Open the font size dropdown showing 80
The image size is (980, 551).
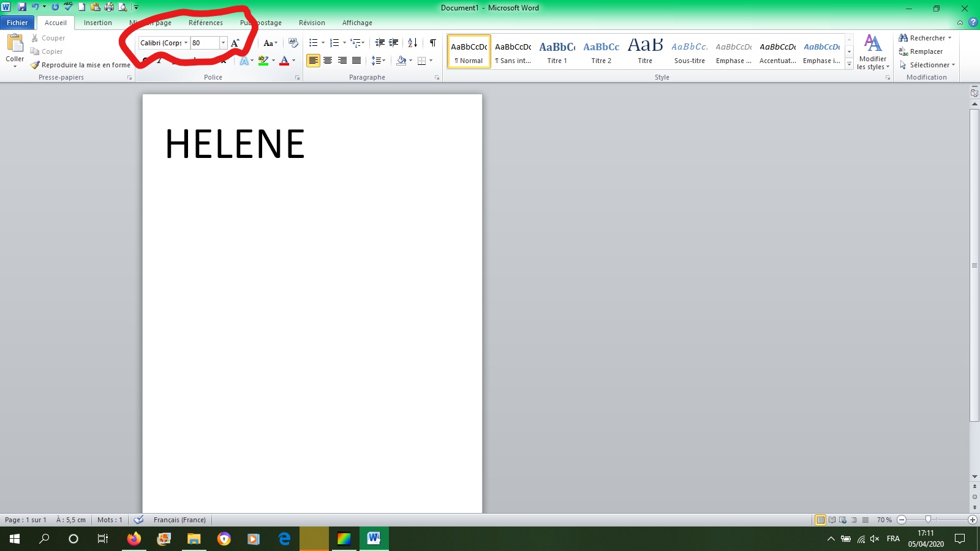(223, 43)
